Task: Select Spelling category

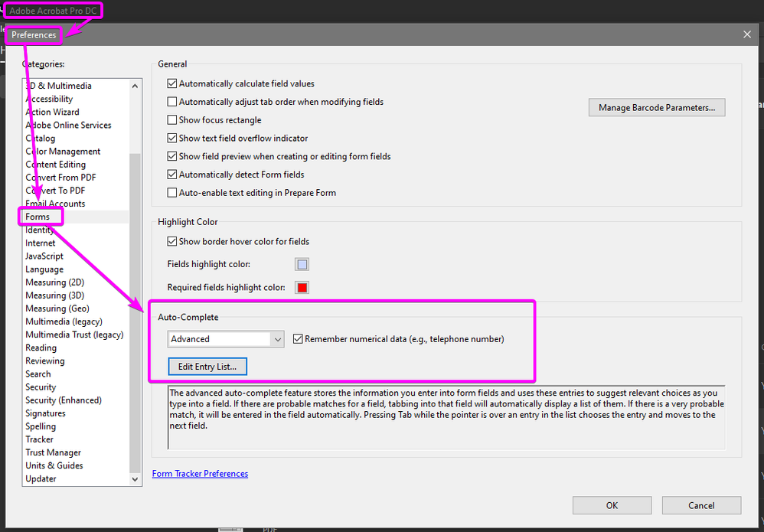Action: (41, 427)
